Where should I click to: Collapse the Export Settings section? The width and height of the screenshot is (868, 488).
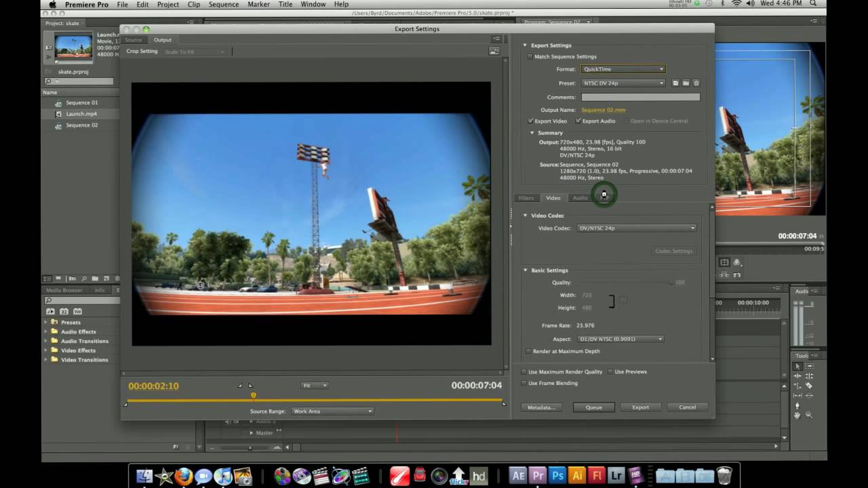click(x=525, y=45)
